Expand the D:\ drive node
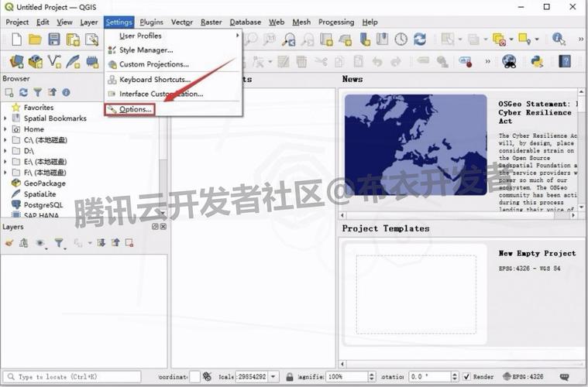Viewport: 588px width, 387px height. tap(5, 151)
